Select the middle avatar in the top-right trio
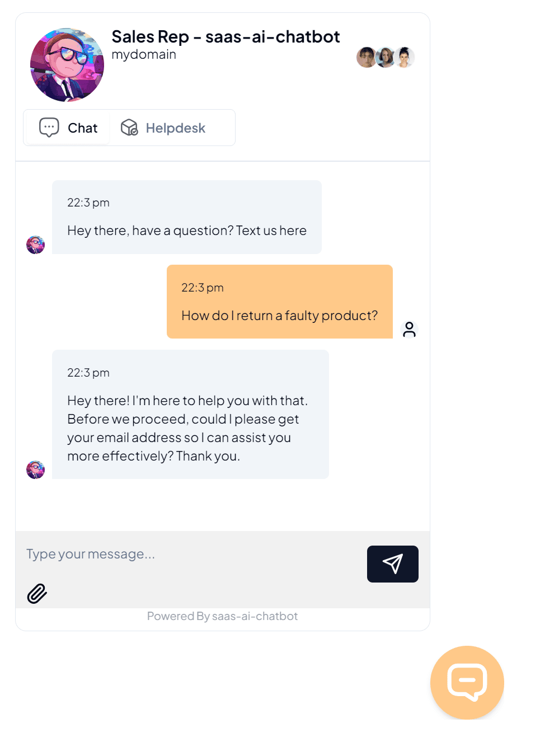 pos(386,57)
